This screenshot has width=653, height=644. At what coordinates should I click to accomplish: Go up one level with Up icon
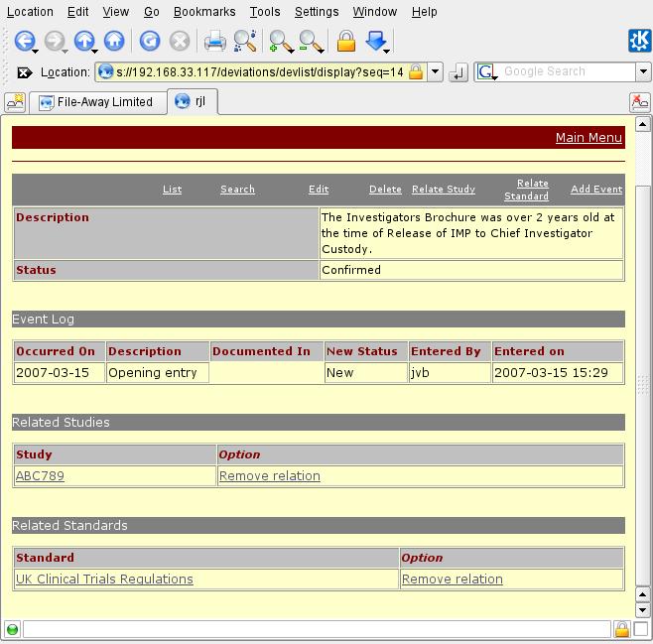click(x=83, y=41)
